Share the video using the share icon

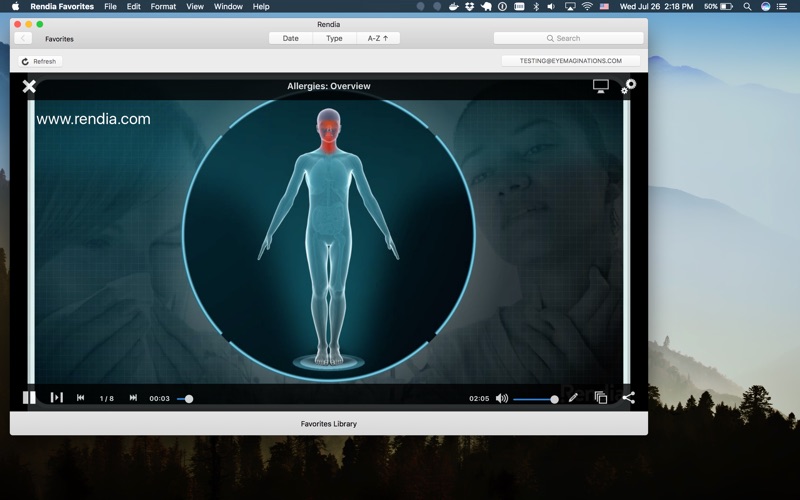tap(629, 397)
